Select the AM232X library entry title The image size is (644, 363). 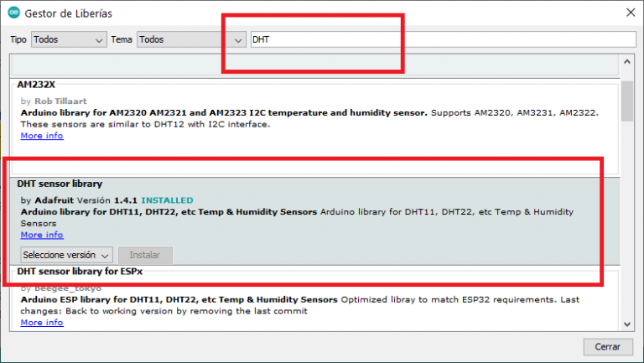pyautogui.click(x=38, y=86)
